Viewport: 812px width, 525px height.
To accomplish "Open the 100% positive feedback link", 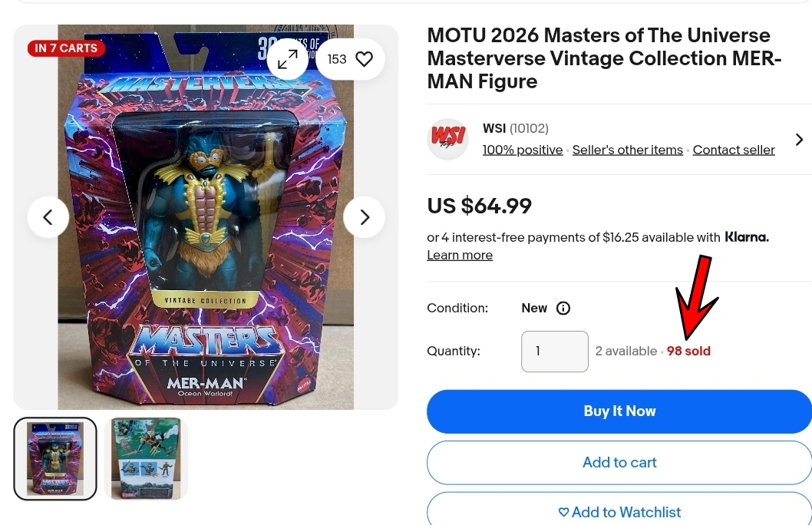I will tap(523, 150).
